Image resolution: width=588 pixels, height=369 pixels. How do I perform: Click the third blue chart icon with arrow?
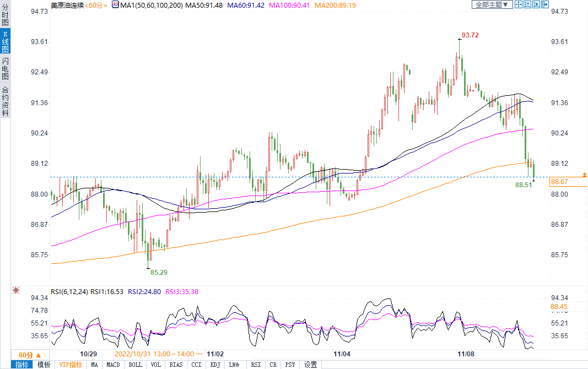pyautogui.click(x=537, y=4)
